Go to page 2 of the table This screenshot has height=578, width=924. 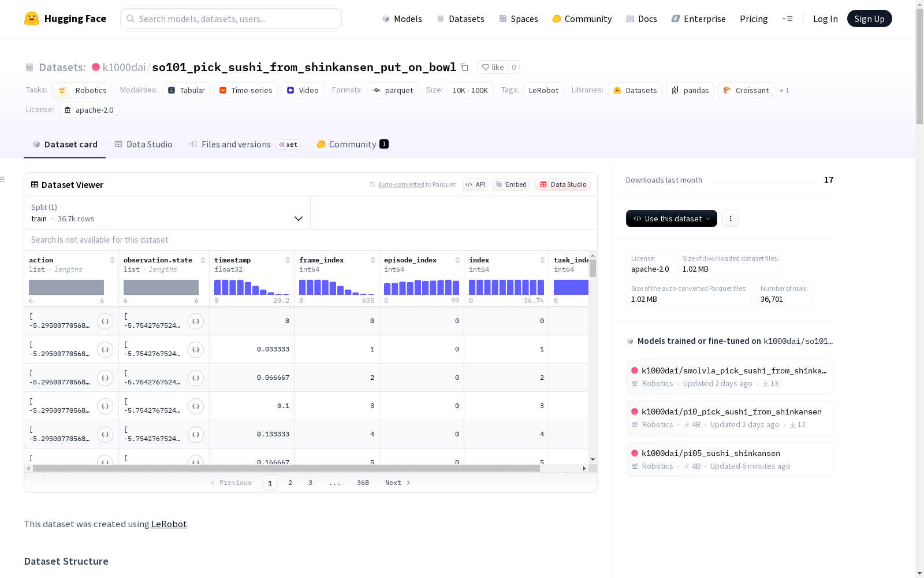pyautogui.click(x=290, y=483)
